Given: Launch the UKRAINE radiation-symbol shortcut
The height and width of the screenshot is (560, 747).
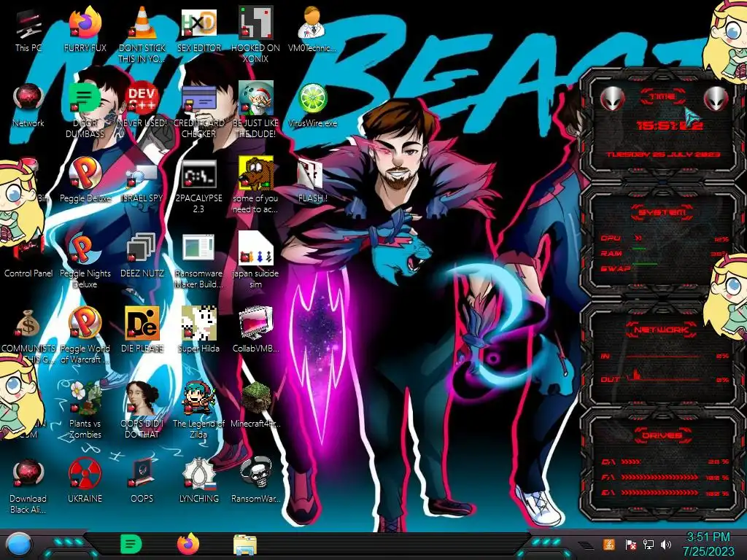Looking at the screenshot, I should tap(85, 481).
